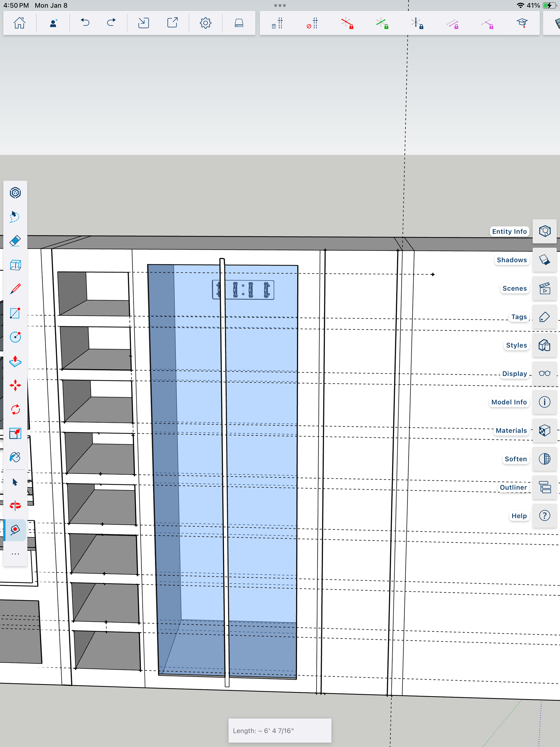The height and width of the screenshot is (747, 560).
Task: Select the Pencil line tool
Action: click(15, 289)
